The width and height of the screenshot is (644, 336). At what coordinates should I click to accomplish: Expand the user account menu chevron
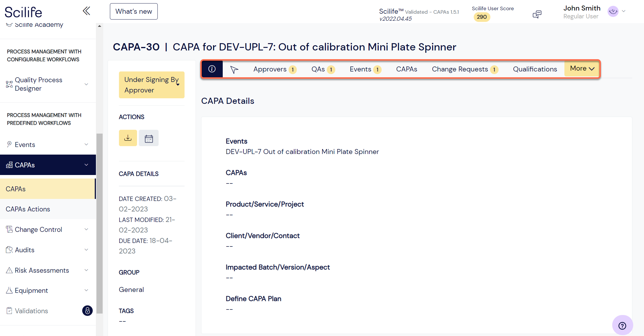[x=624, y=11]
